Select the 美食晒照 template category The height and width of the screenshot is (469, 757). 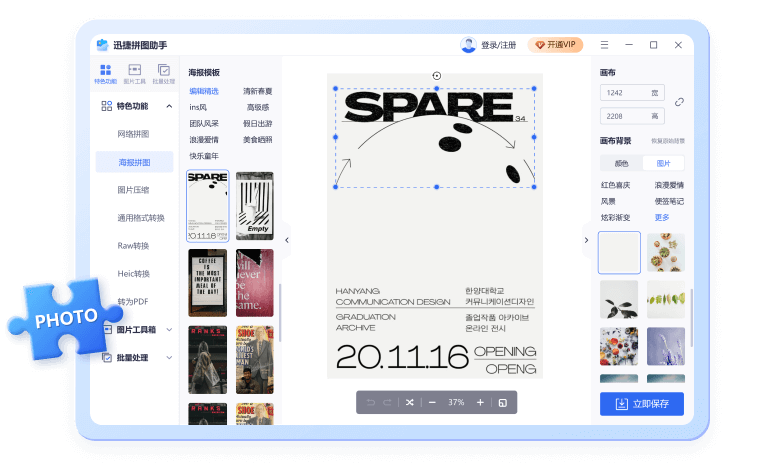(258, 140)
